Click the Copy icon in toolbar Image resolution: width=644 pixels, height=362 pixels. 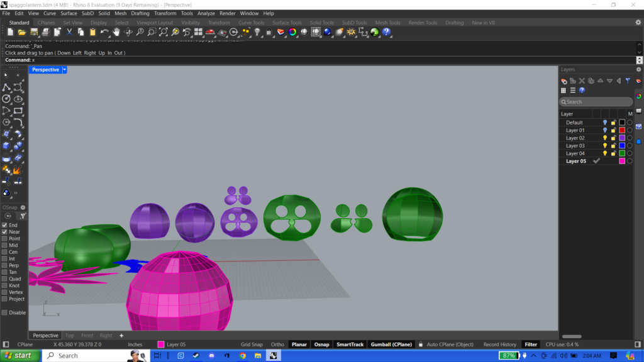pyautogui.click(x=81, y=32)
